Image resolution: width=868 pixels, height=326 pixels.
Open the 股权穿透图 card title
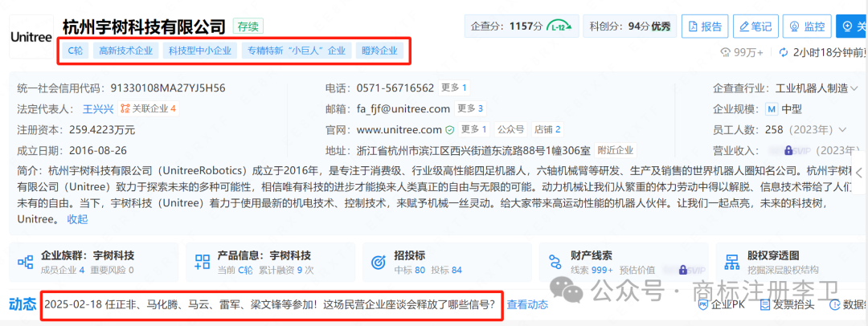click(773, 255)
